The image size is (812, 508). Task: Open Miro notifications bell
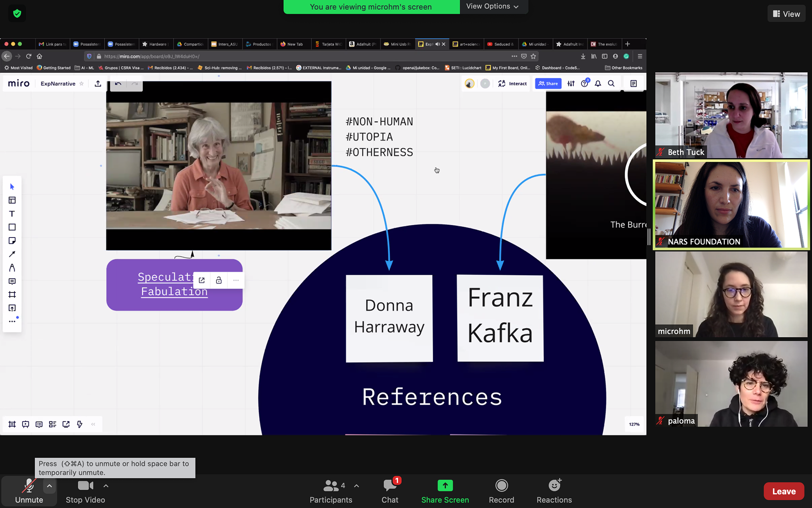tap(598, 83)
